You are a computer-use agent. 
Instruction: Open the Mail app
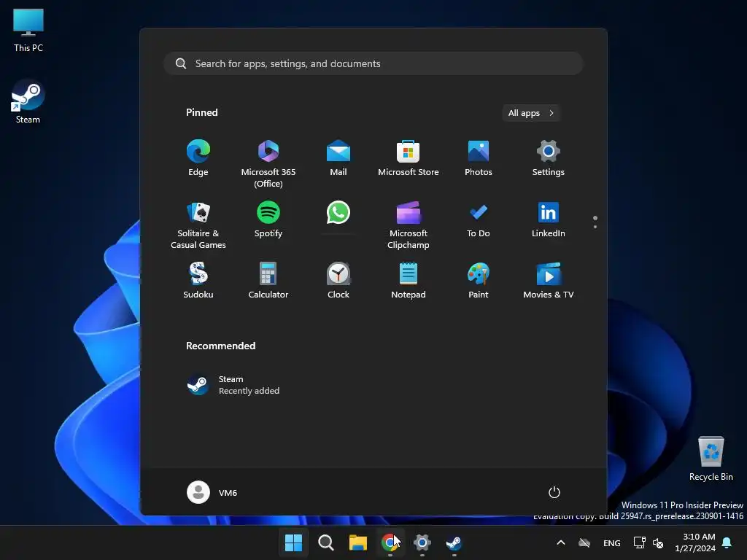point(338,158)
